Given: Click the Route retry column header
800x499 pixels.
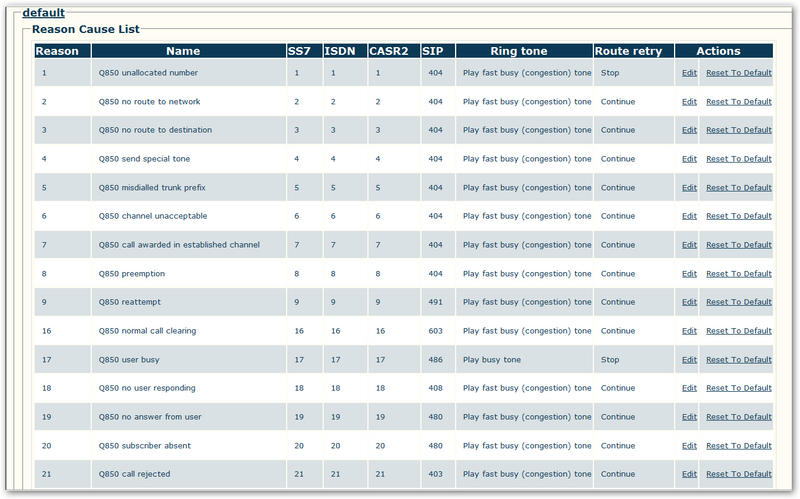Looking at the screenshot, I should (x=634, y=51).
